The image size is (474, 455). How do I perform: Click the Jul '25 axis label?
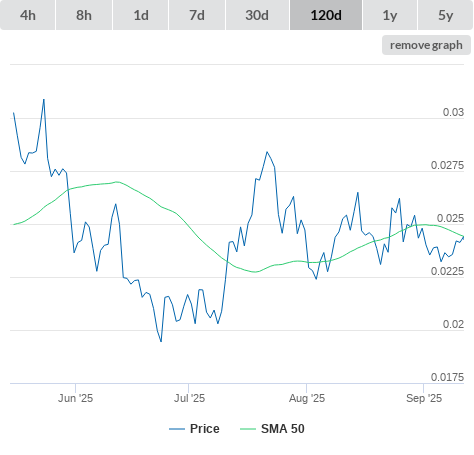pyautogui.click(x=189, y=398)
